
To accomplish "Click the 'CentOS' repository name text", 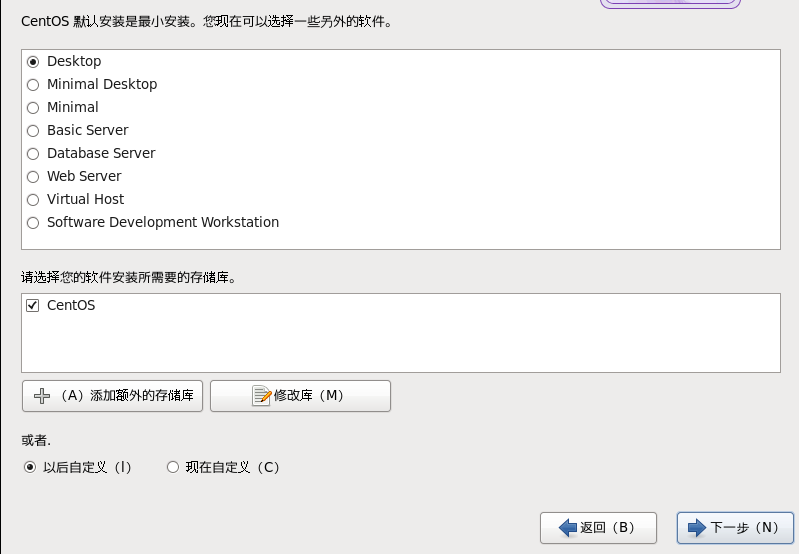I will (x=71, y=305).
